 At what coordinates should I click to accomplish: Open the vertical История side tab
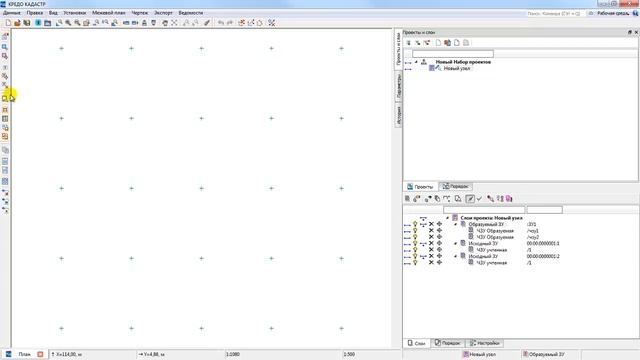pos(399,115)
